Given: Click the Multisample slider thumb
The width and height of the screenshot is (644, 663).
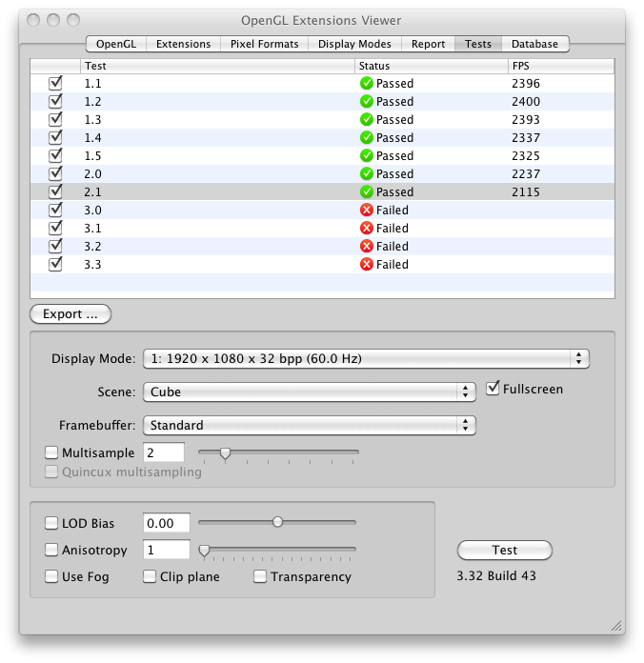Looking at the screenshot, I should [x=226, y=453].
